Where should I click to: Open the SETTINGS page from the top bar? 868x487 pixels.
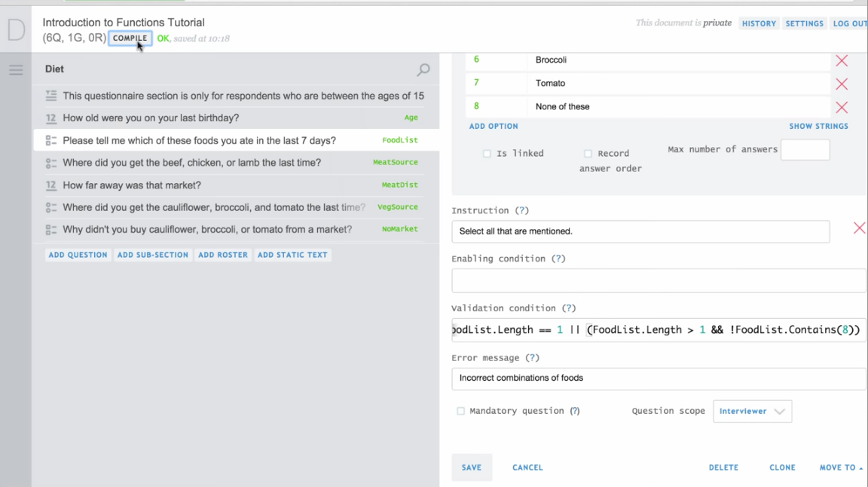805,23
